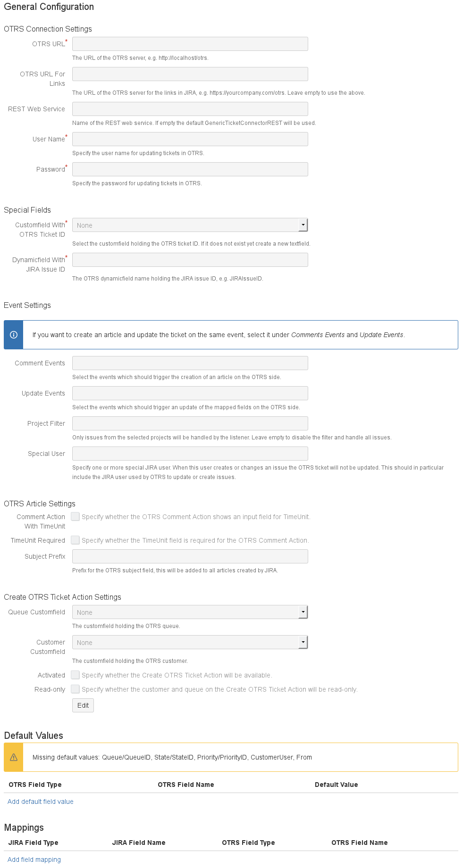Click the User Name input field
Screen dimensions: 463x868
point(190,140)
